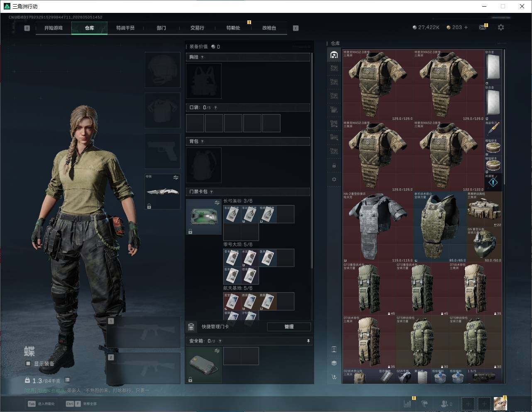Select the empty chest rig slot
Screen dimensions: 532x412
pyautogui.click(x=204, y=81)
